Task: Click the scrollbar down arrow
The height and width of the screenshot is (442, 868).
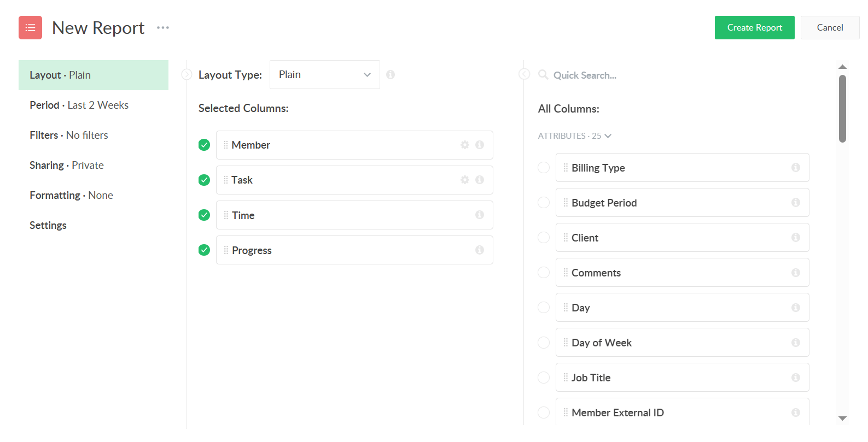Action: click(x=842, y=418)
